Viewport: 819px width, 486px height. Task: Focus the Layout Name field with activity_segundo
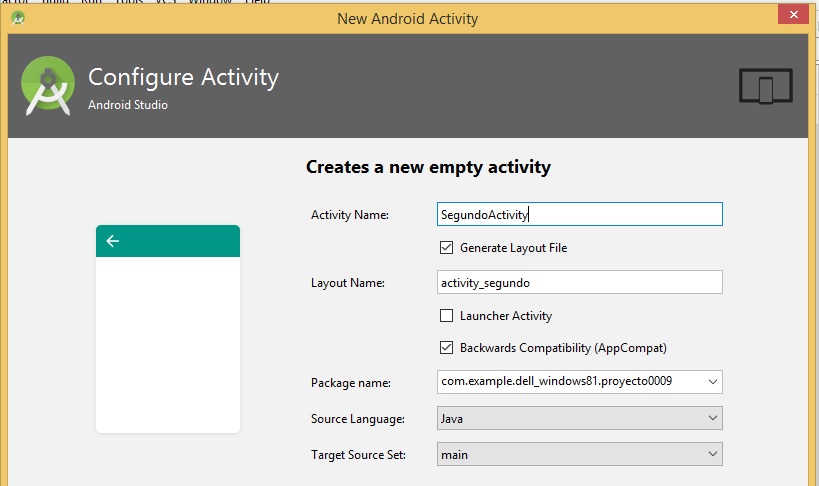[579, 283]
